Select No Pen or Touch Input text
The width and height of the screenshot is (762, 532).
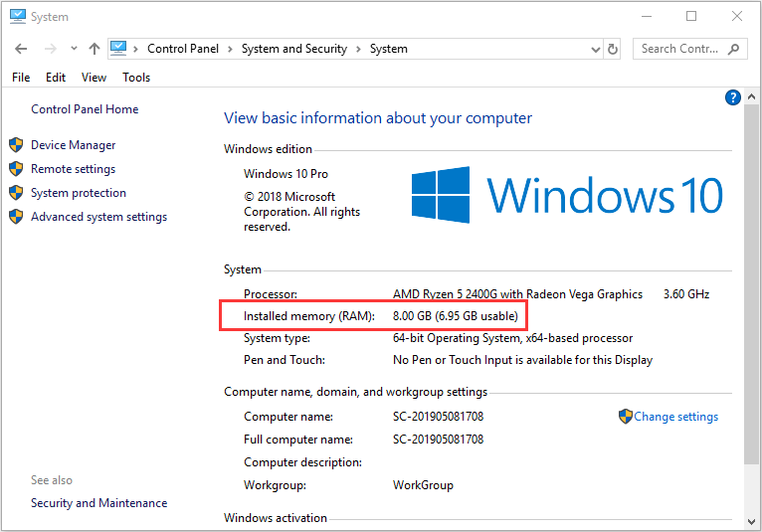point(522,360)
